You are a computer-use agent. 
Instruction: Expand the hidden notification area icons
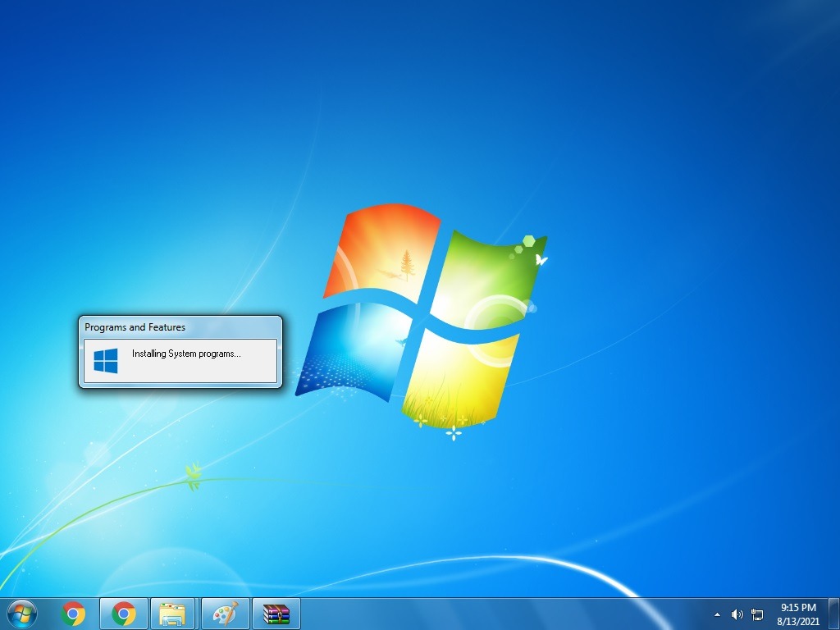tap(716, 614)
